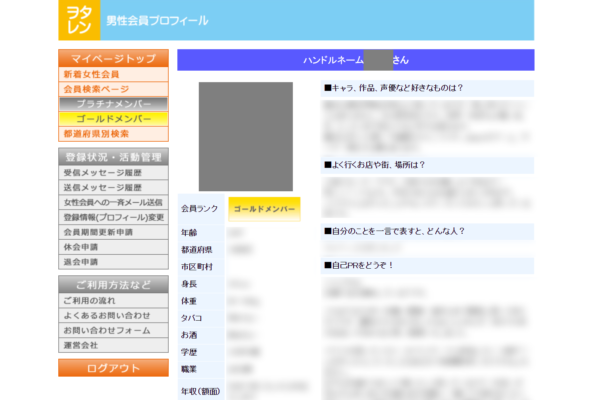This screenshot has width=600, height=400.
Task: View 送信メッセージ履歴
Action: tap(113, 188)
